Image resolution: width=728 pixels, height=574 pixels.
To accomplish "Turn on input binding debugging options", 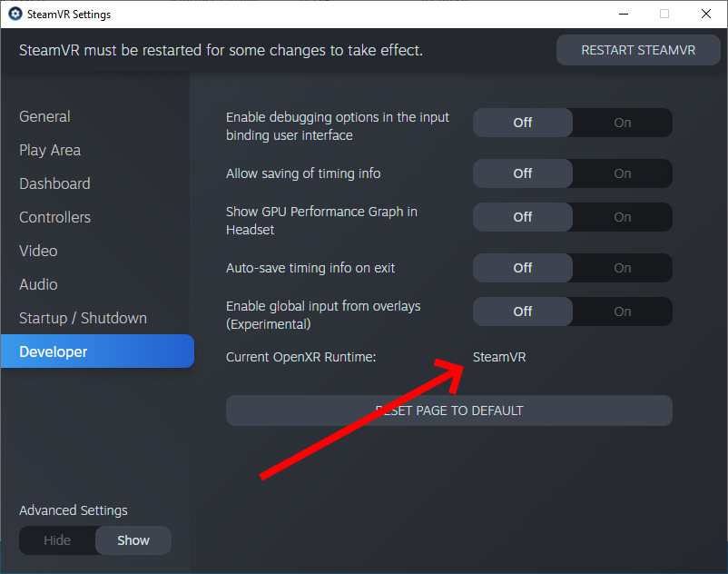I will [x=622, y=123].
